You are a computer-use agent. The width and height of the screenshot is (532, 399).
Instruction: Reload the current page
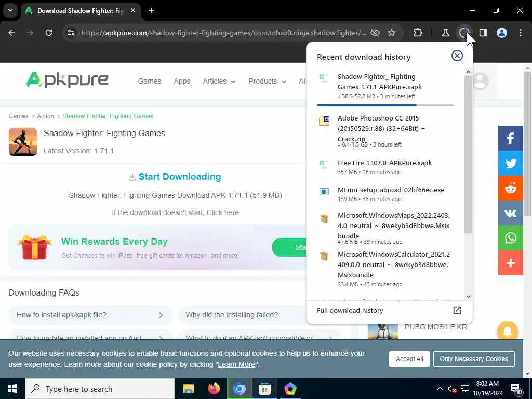click(49, 33)
